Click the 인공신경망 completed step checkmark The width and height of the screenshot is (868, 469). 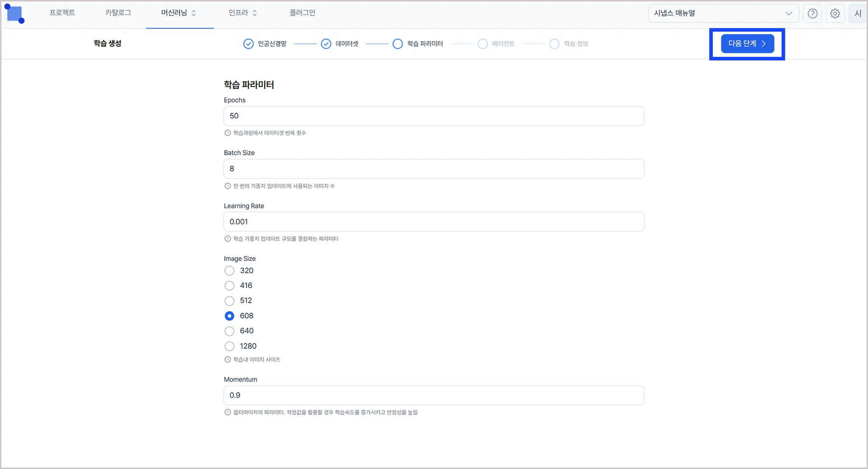click(248, 44)
